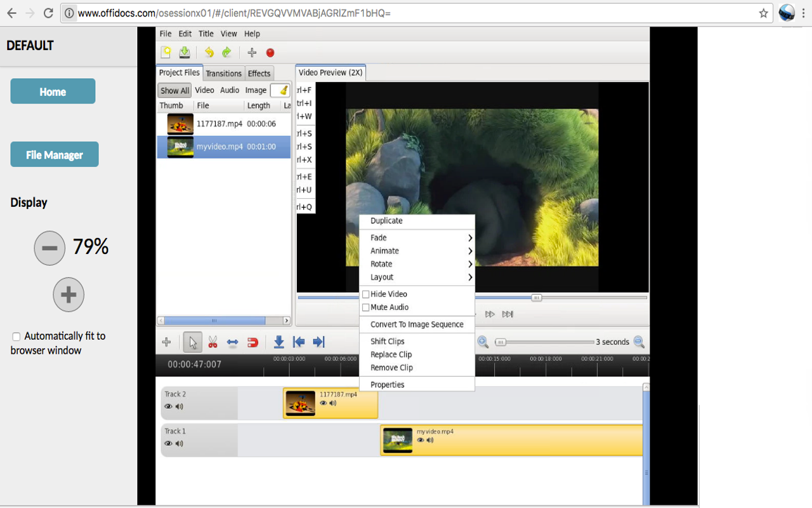Open clip Properties from context menu

point(417,385)
